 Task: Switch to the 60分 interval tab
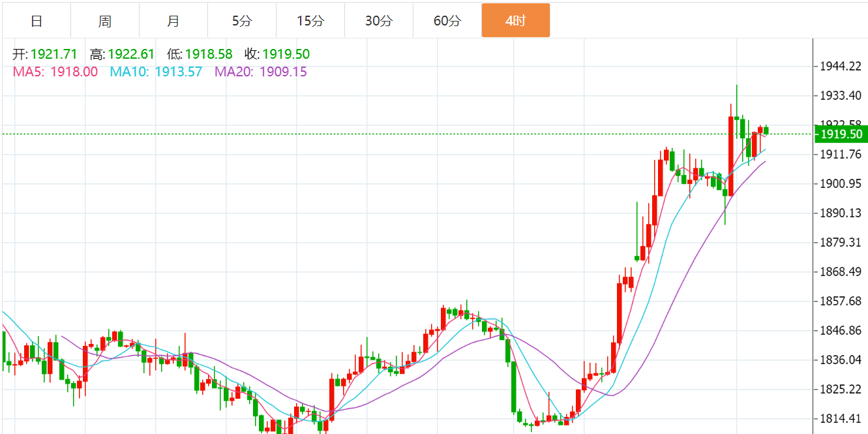tap(447, 21)
